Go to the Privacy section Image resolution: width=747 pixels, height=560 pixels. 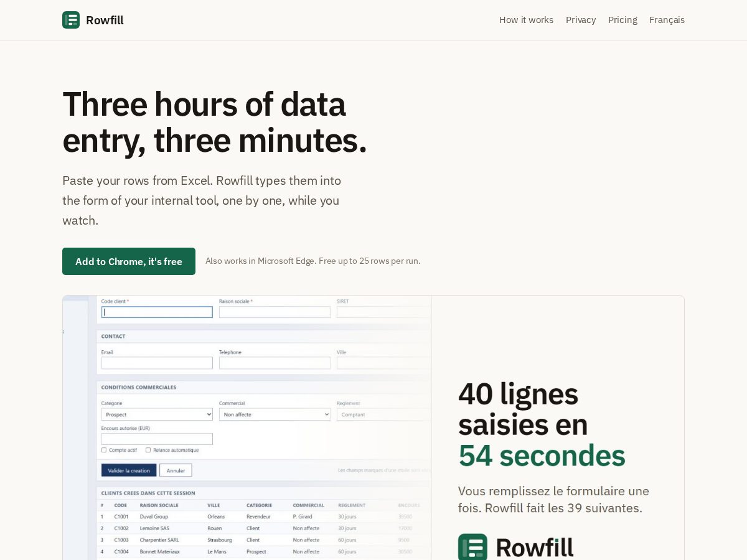(581, 20)
